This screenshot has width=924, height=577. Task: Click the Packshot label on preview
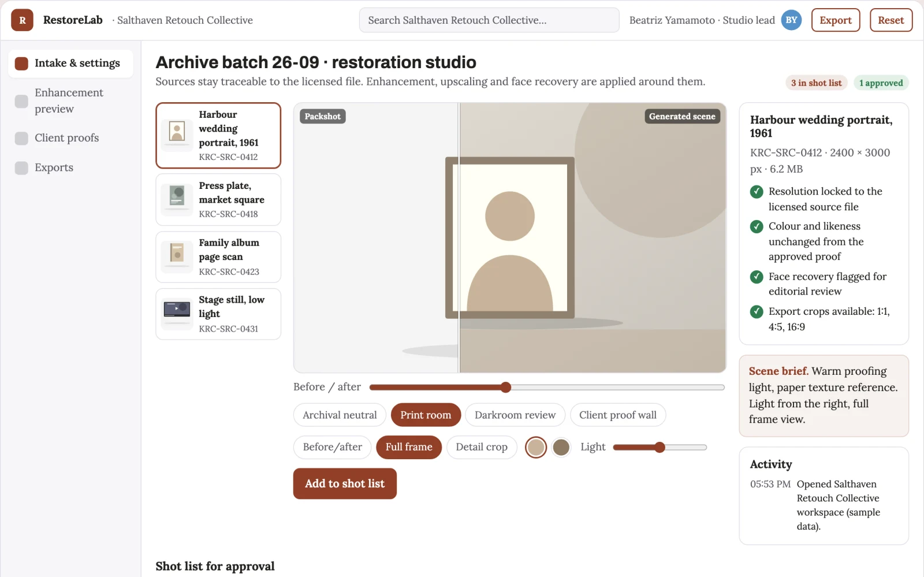click(x=322, y=117)
